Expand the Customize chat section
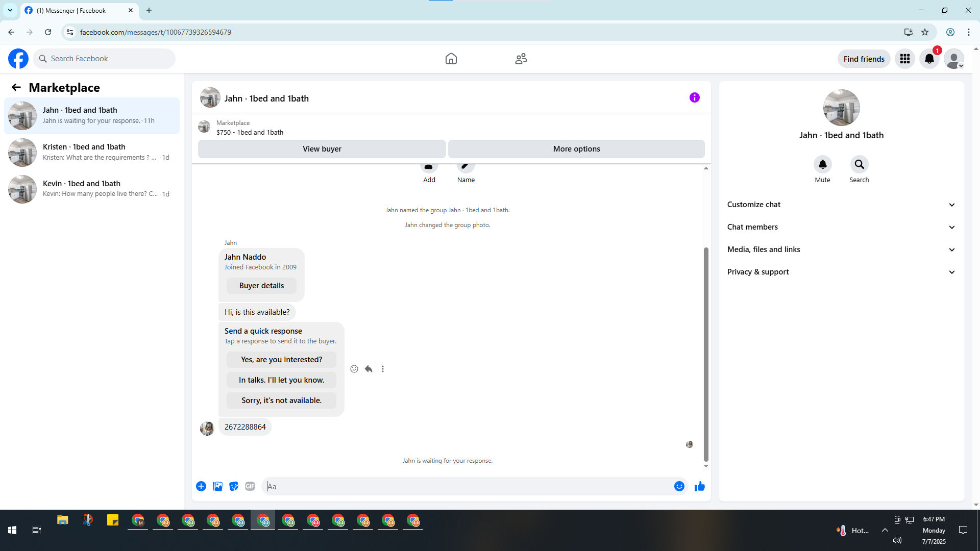The height and width of the screenshot is (551, 980). [x=841, y=205]
